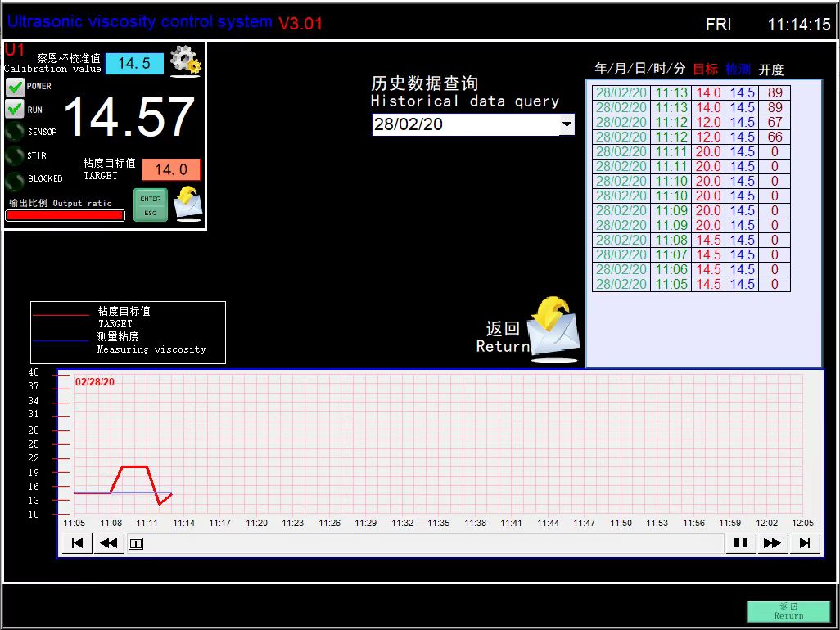Open the historical data date dropdown

click(x=567, y=124)
